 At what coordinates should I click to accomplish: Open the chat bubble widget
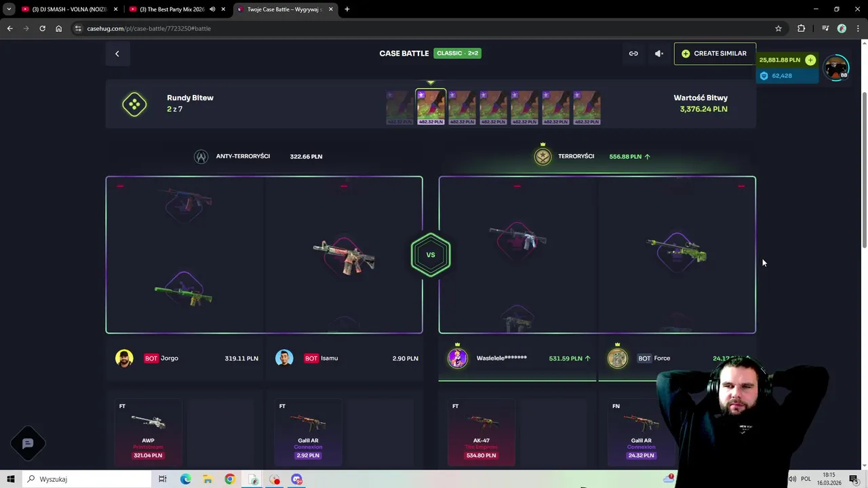(28, 443)
